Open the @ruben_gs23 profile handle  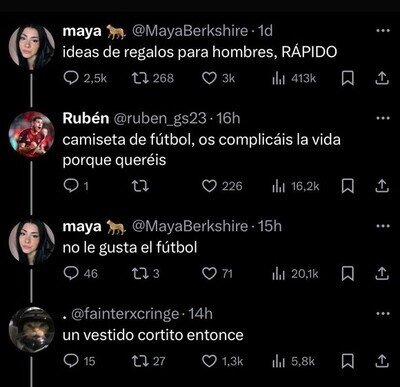(x=160, y=118)
